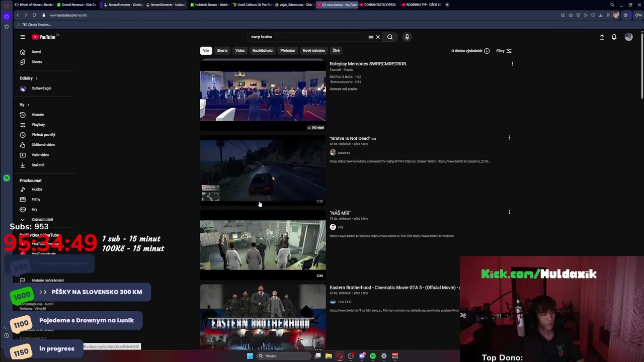Image resolution: width=644 pixels, height=362 pixels.
Task: Open Hudba in Prozkoumat section
Action: 37,190
